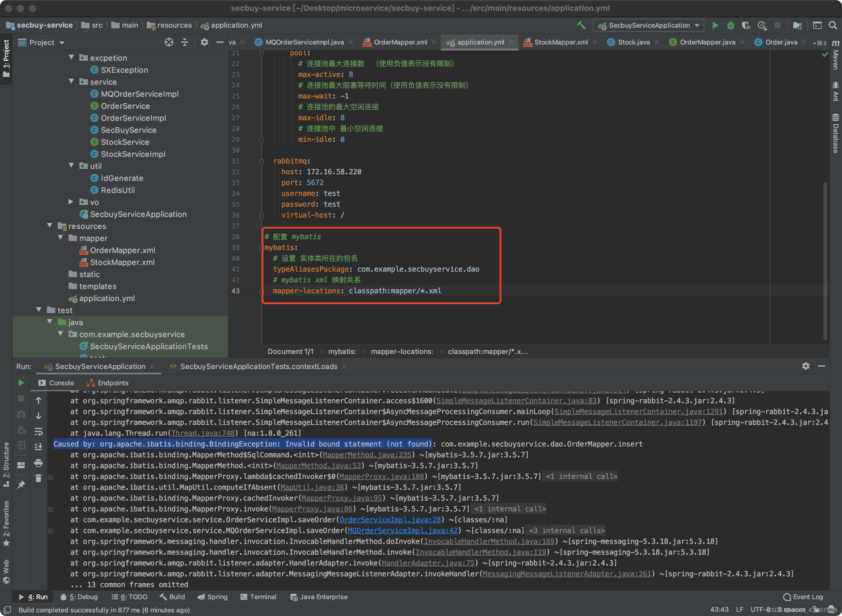Pin the Run tab with the pin icon
This screenshot has height=616, width=842.
pos(21,484)
